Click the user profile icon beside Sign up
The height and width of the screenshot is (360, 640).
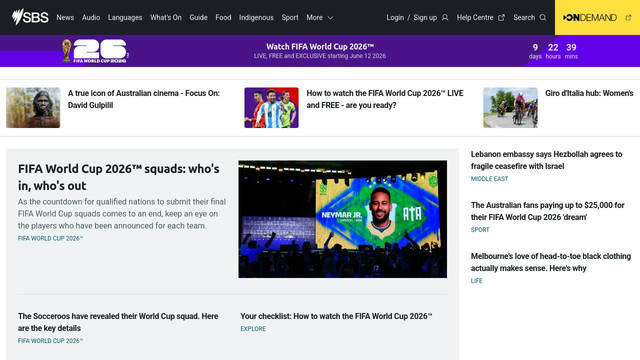445,18
